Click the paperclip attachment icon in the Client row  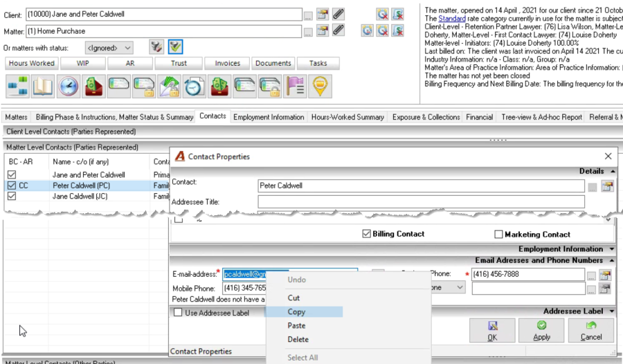coord(338,15)
